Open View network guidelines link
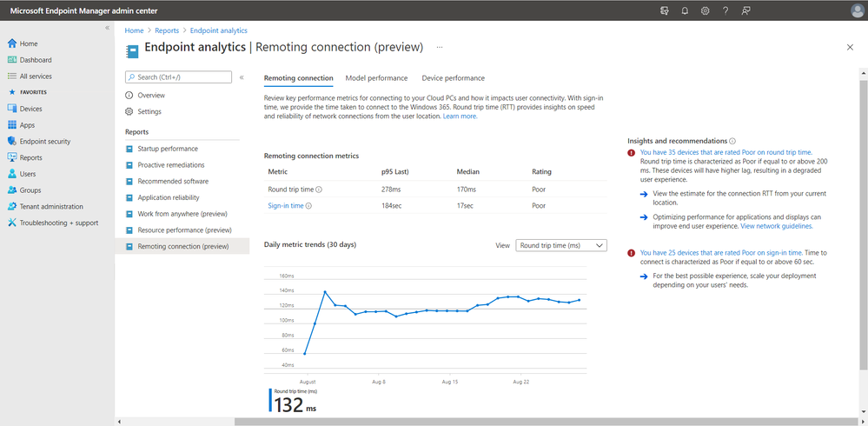Image resolution: width=868 pixels, height=426 pixels. click(x=776, y=226)
